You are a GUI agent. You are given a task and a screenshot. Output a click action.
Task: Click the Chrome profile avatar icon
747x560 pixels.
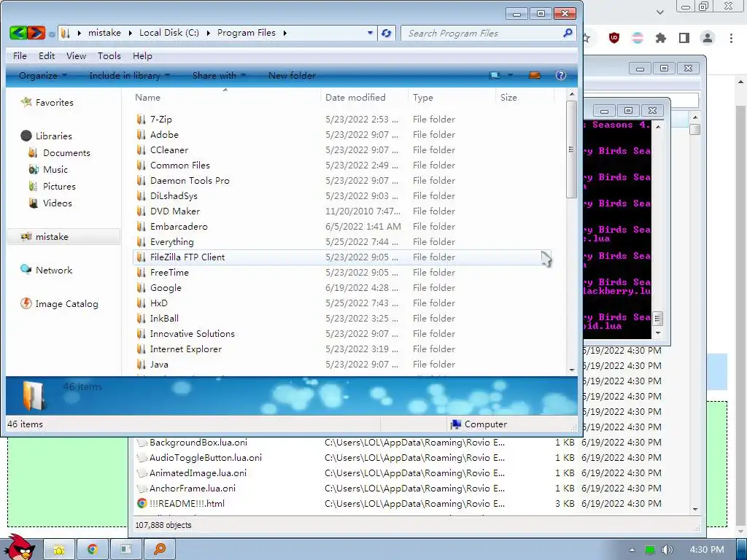pos(708,38)
